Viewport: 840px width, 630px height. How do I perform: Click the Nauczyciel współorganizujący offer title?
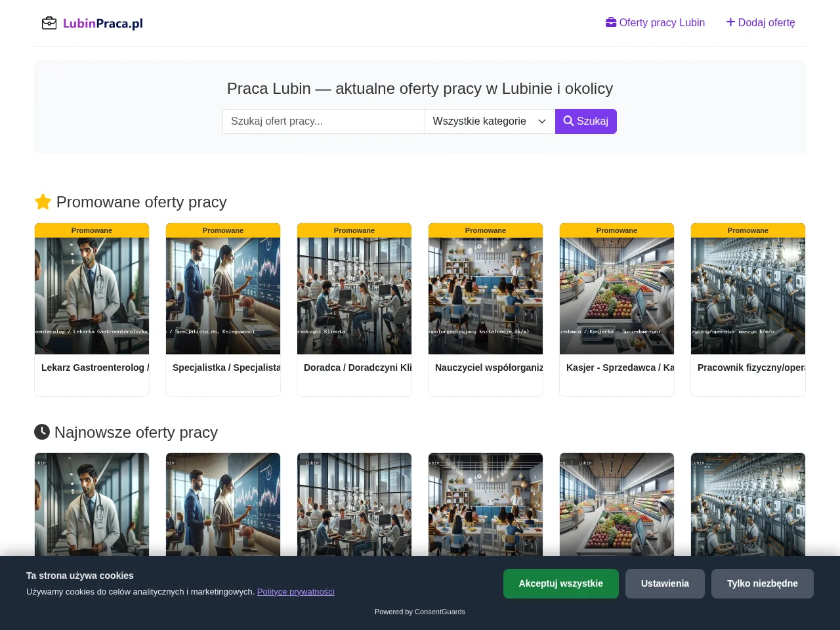[x=489, y=367]
